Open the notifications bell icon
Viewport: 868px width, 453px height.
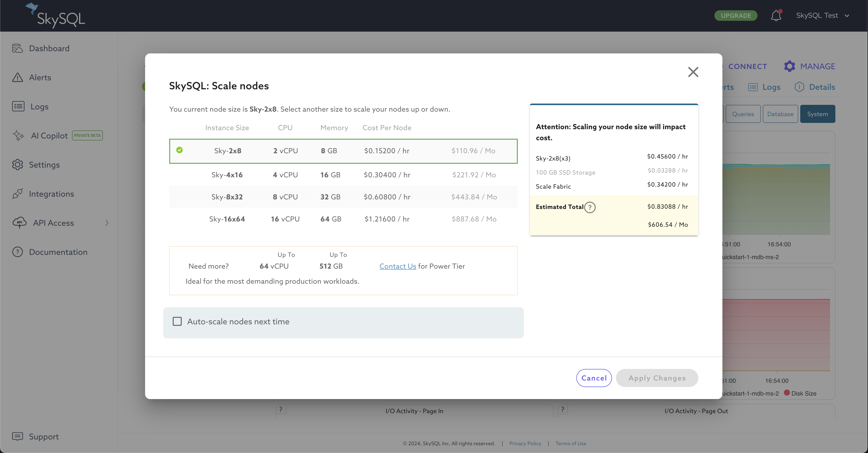tap(776, 16)
